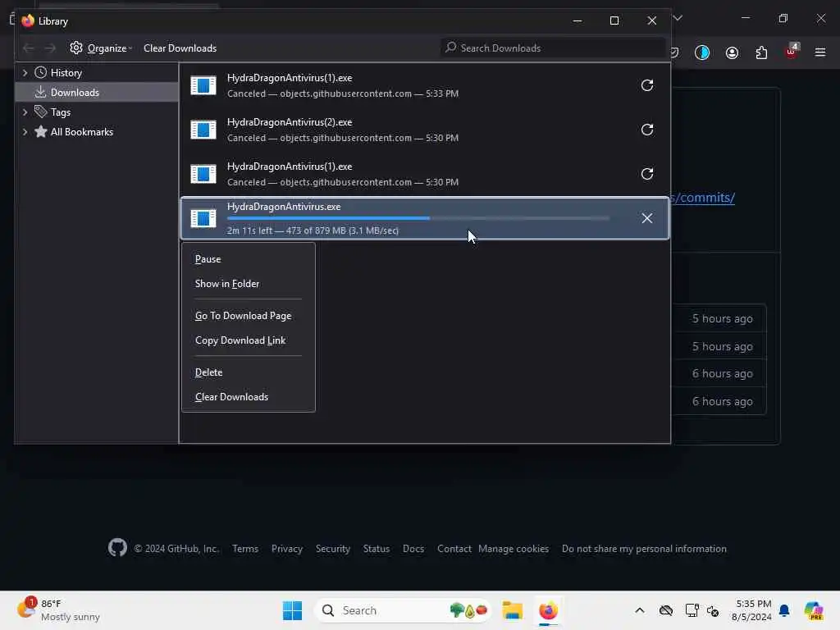Expand the Tags tree node

point(25,112)
